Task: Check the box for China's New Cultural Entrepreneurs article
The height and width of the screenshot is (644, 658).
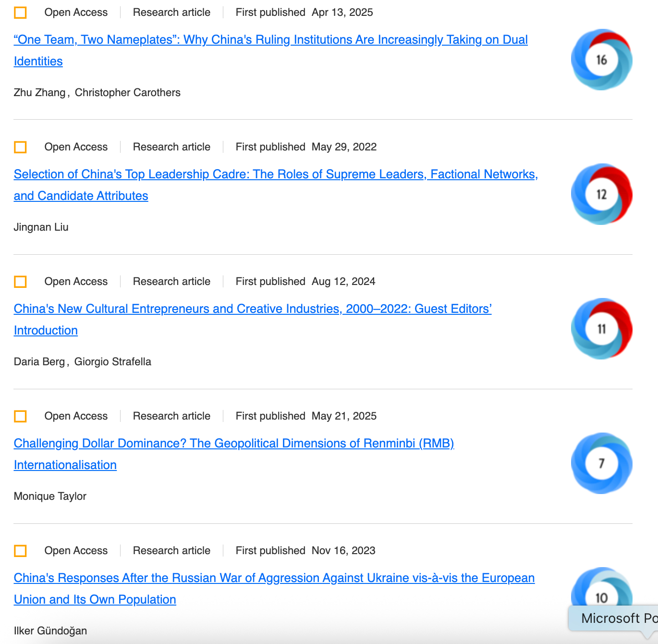Action: pyautogui.click(x=20, y=282)
